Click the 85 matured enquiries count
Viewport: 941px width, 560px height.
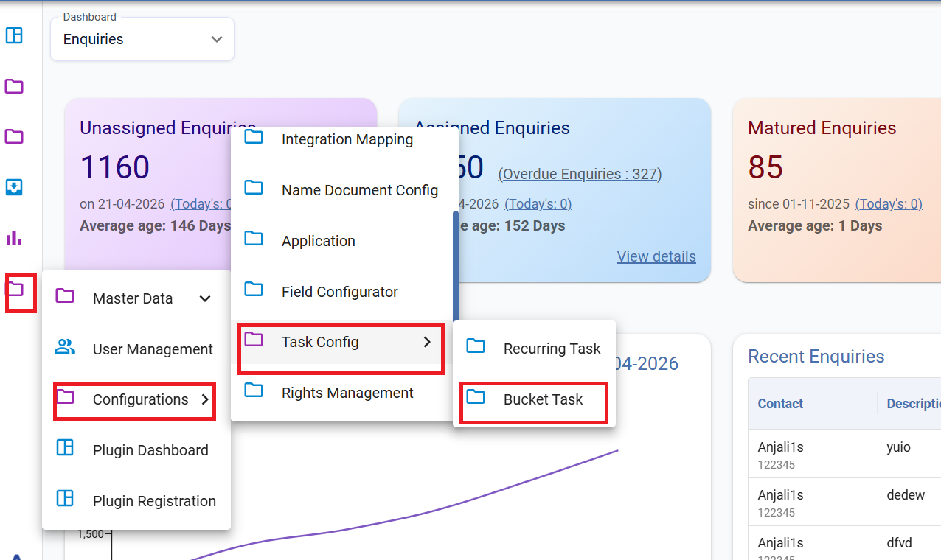point(765,167)
